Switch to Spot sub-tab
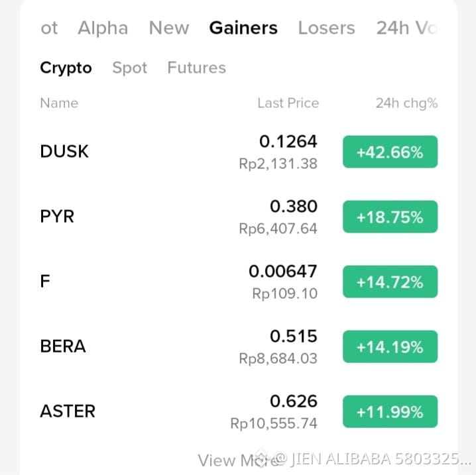Viewport: 476px width, 475px height. click(x=130, y=68)
